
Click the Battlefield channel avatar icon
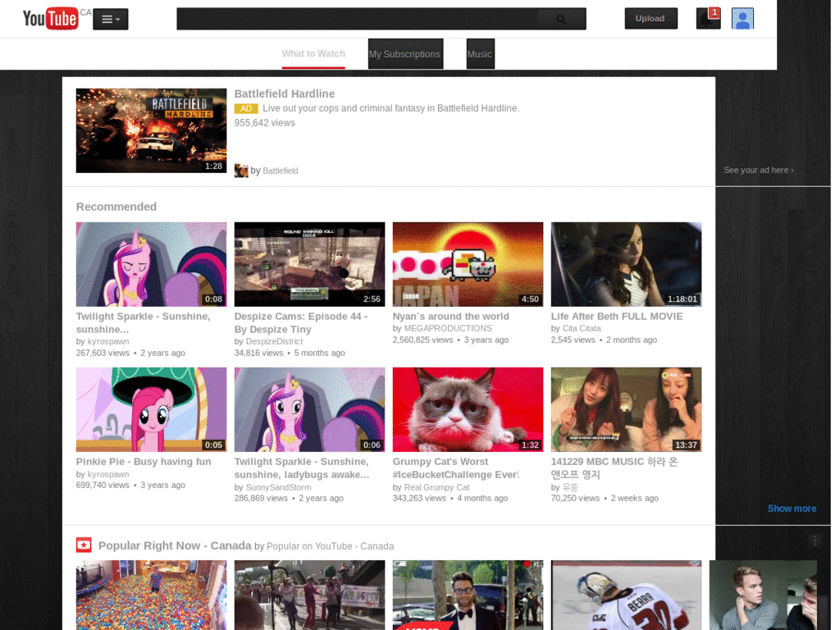tap(241, 171)
